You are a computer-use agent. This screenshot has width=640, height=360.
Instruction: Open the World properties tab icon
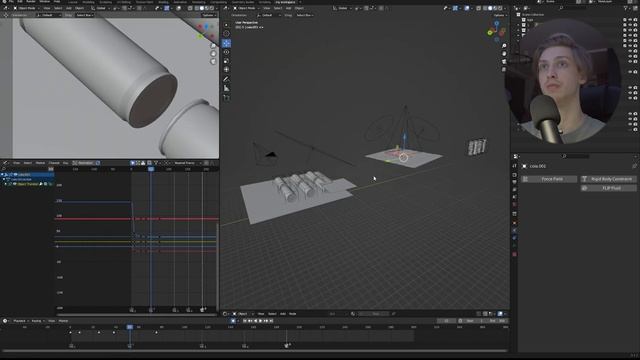coord(515,205)
